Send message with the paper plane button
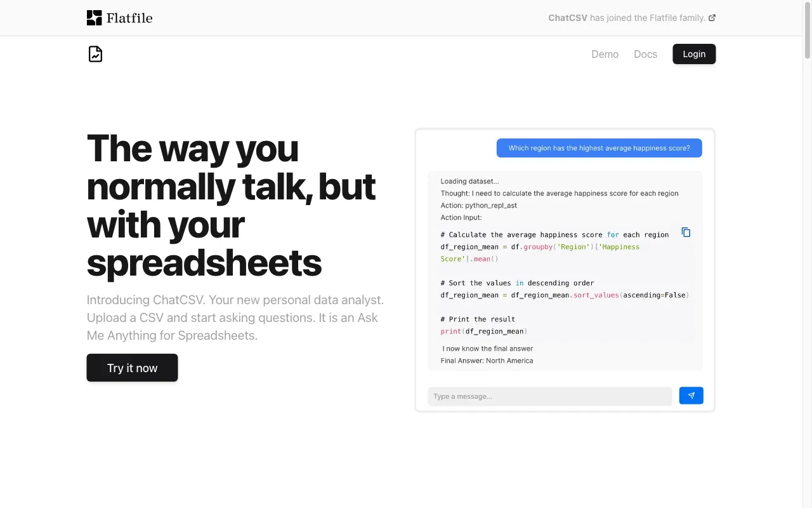The width and height of the screenshot is (812, 508). 691,396
